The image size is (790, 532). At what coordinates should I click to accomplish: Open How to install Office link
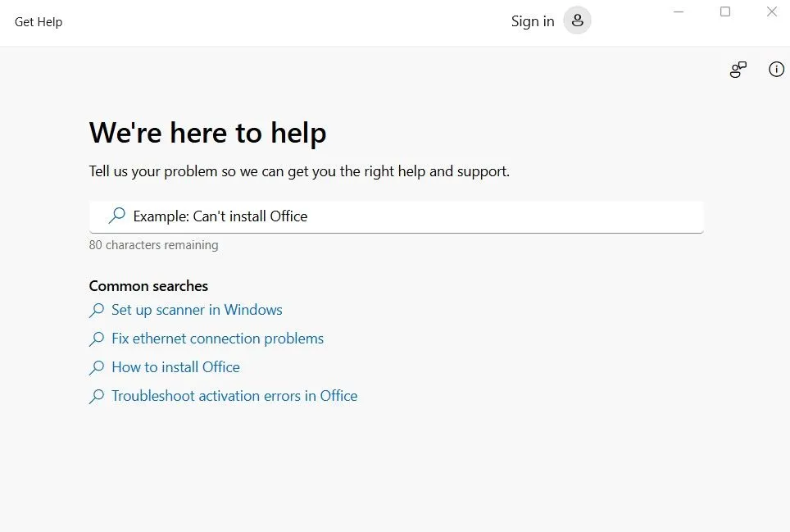(176, 367)
